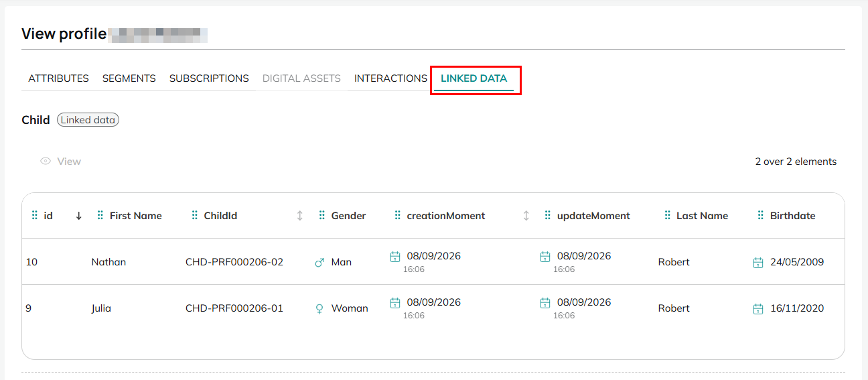The width and height of the screenshot is (868, 380).
Task: Click the creationMoment calendar icon in Julia's row
Action: [395, 303]
